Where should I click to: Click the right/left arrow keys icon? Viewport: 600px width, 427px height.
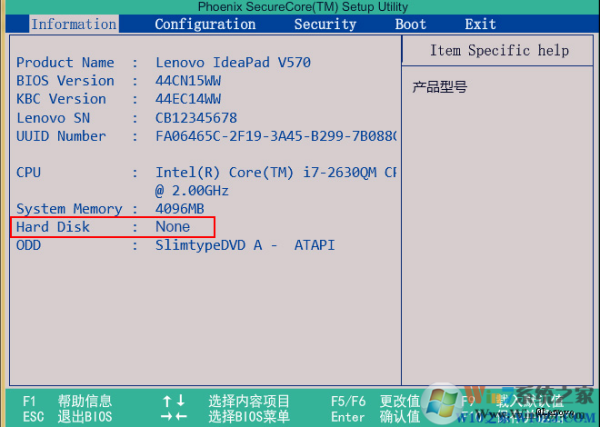point(174,417)
